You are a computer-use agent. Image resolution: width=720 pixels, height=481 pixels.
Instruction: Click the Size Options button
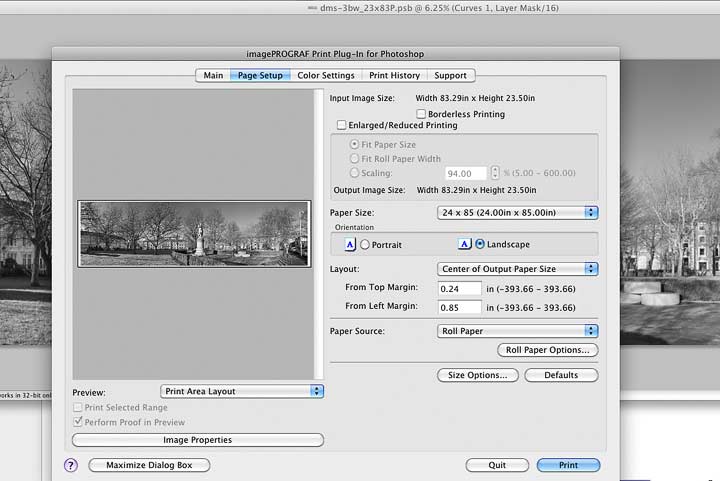click(x=478, y=375)
